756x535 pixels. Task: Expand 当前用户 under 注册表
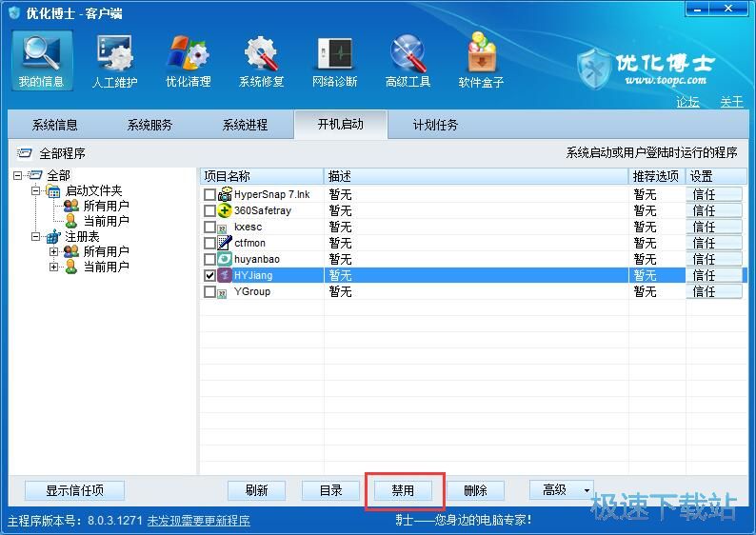[x=53, y=267]
